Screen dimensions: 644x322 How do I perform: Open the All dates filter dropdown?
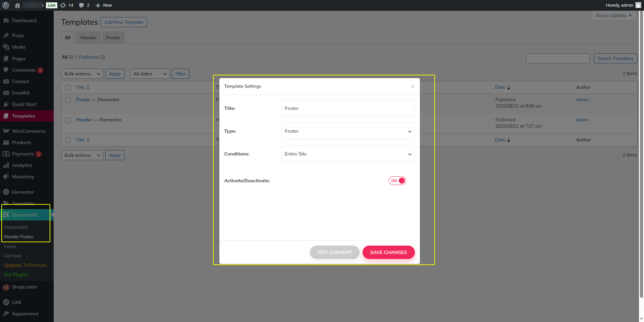[x=150, y=74]
